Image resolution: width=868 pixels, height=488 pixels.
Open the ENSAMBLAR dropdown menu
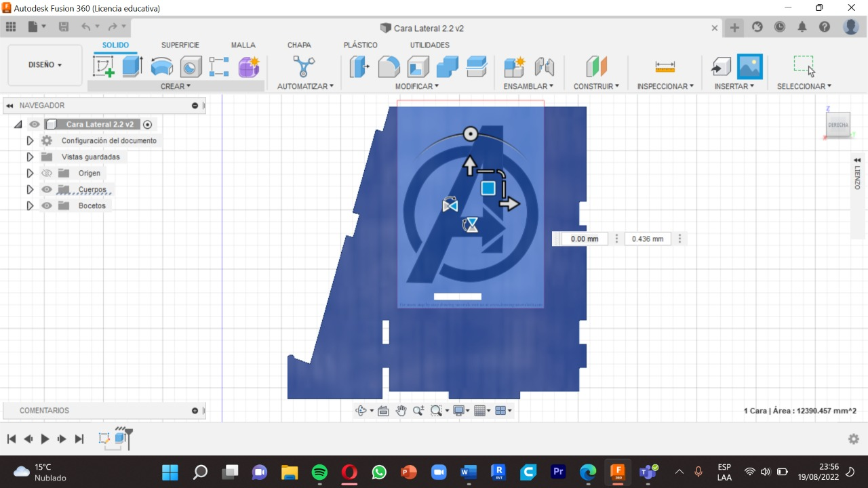pos(528,86)
